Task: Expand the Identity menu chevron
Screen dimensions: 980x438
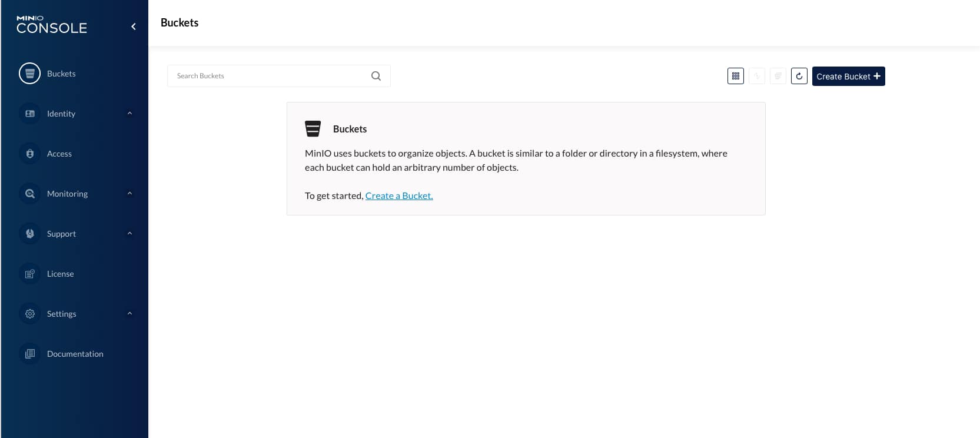Action: pyautogui.click(x=129, y=114)
